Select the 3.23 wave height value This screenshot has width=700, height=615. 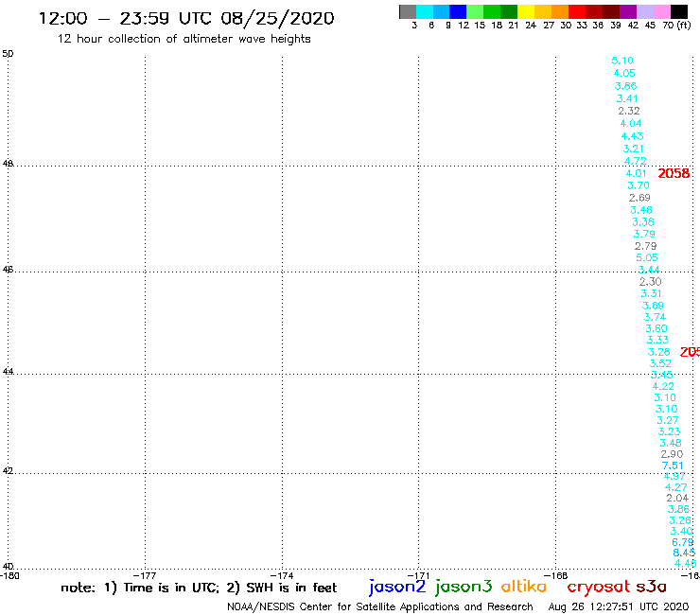[x=669, y=431]
